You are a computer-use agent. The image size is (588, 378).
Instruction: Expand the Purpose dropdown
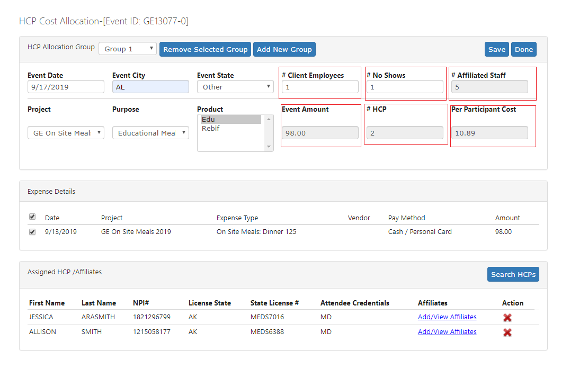pos(150,133)
